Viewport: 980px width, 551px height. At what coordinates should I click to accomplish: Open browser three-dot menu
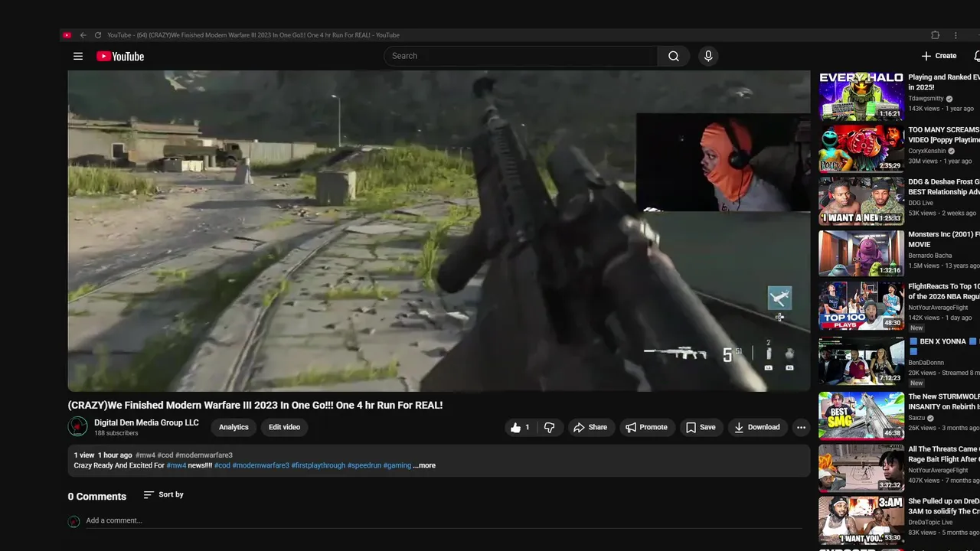pyautogui.click(x=955, y=35)
